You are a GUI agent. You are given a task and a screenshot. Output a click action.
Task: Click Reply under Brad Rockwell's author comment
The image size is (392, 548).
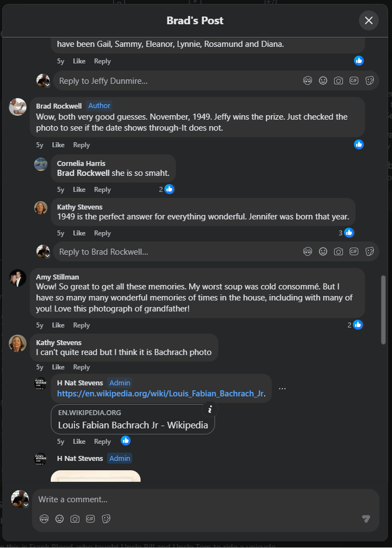coord(81,145)
